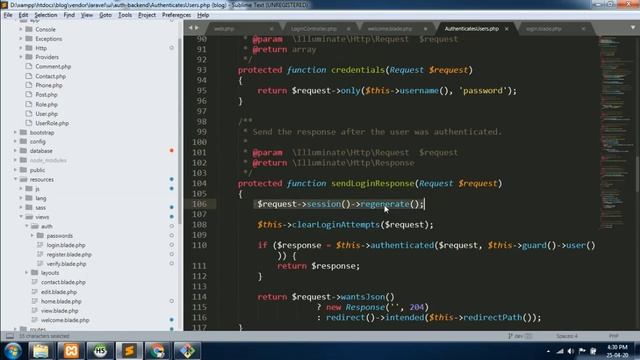This screenshot has width=640, height=360.
Task: Open XAMPP from the taskbar
Action: coord(71,351)
